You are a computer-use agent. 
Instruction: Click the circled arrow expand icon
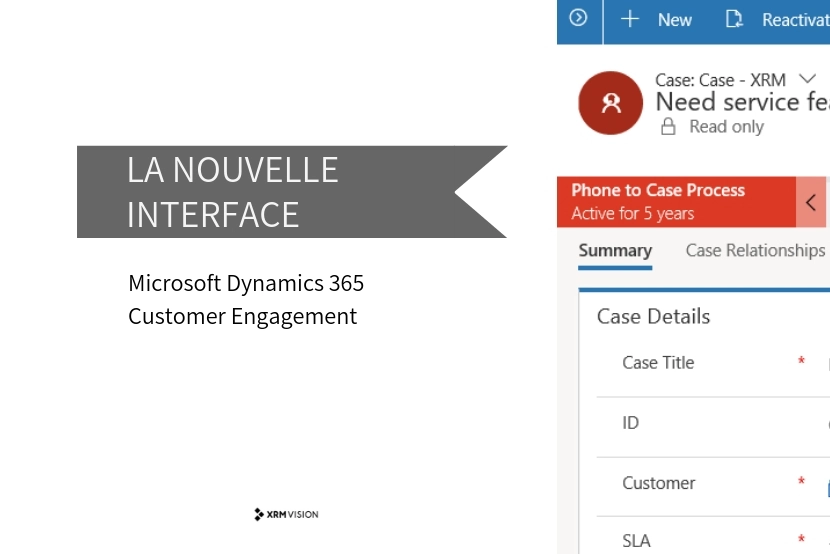coord(578,19)
